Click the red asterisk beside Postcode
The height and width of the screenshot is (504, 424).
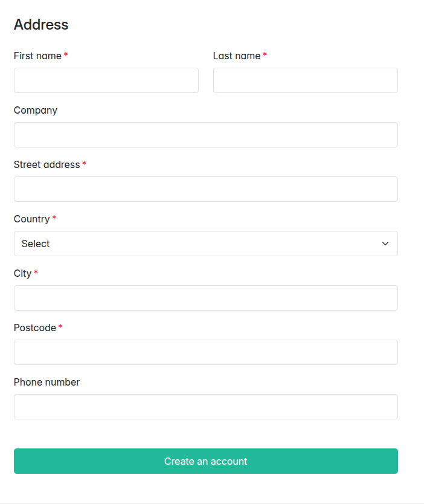60,327
